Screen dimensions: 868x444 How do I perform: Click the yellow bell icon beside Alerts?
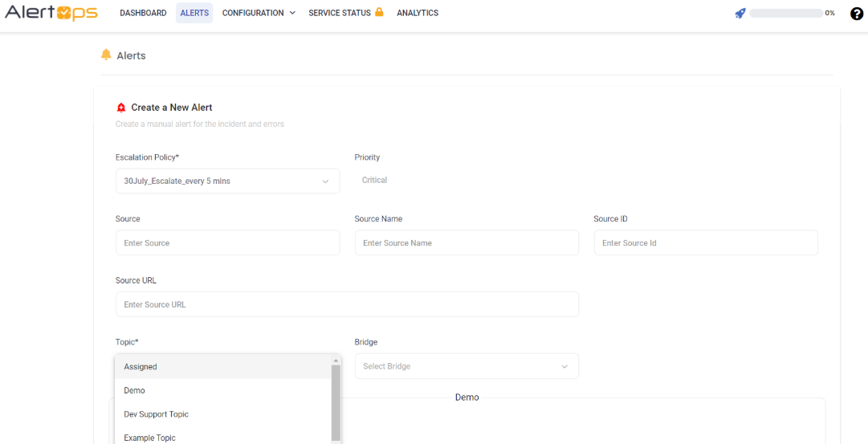point(106,55)
